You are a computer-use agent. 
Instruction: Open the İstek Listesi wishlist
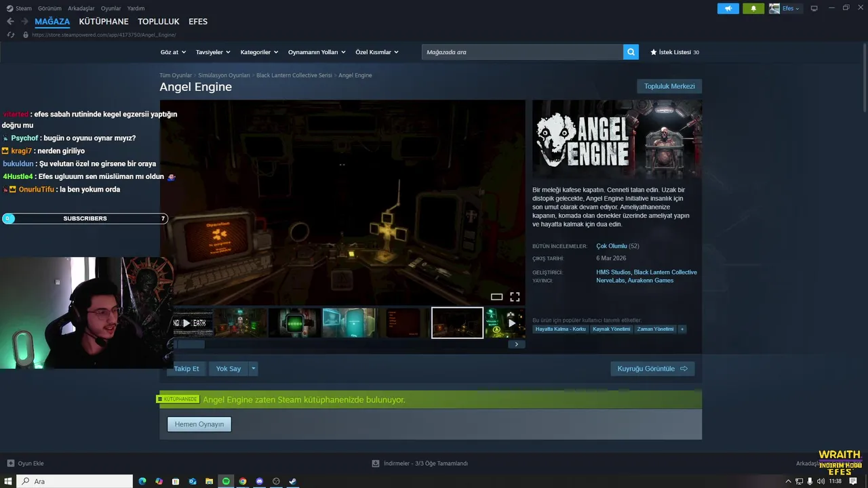674,52
